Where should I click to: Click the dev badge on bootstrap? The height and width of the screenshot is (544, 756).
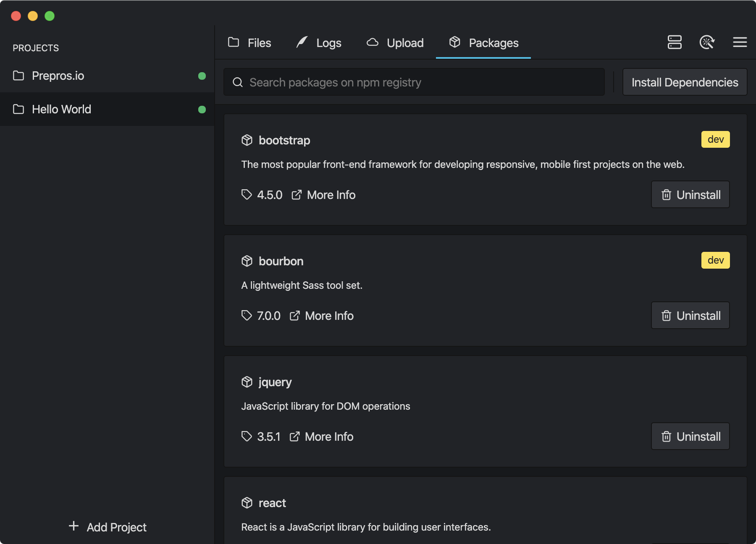715,139
